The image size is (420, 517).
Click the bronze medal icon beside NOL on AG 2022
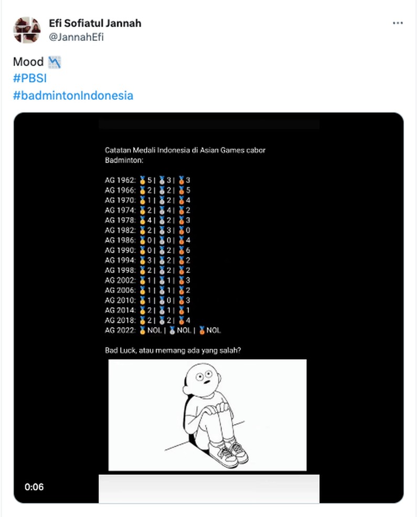pyautogui.click(x=202, y=330)
